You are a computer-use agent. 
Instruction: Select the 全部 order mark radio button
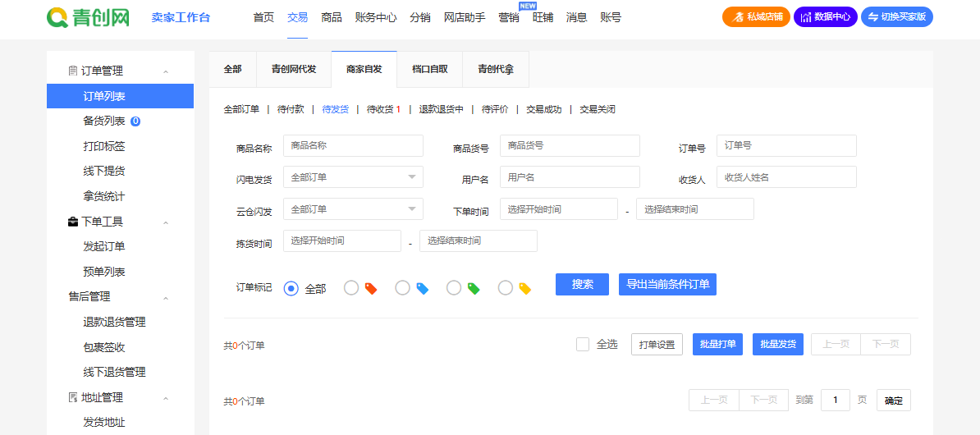click(291, 288)
